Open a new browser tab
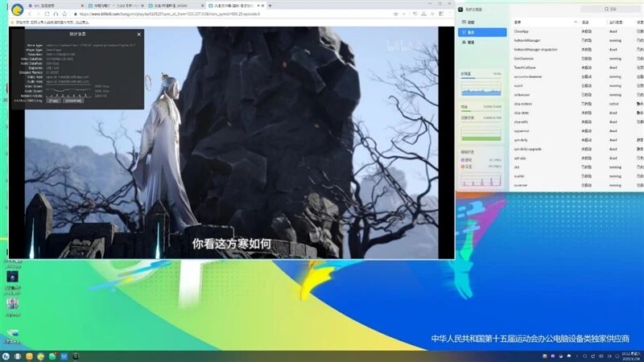 pos(269,6)
